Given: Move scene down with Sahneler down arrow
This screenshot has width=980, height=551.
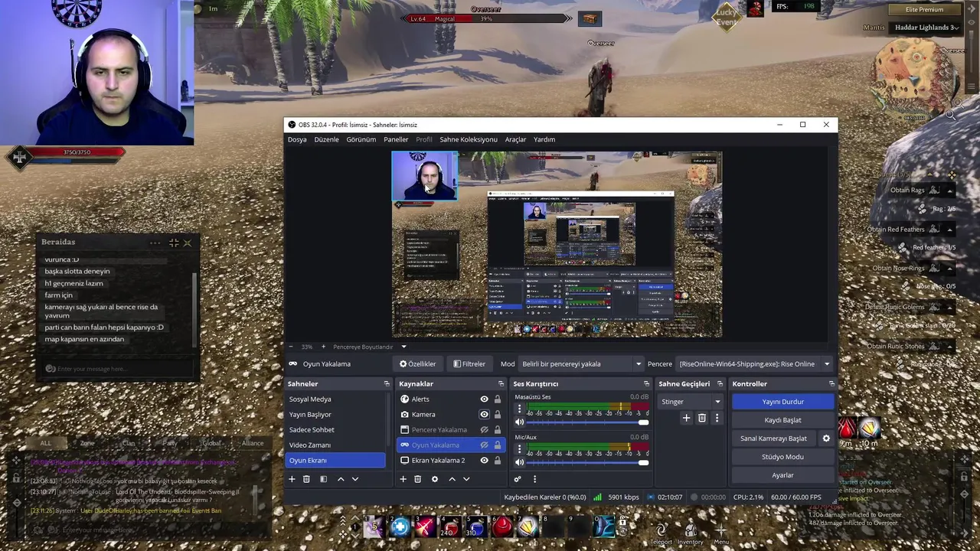Looking at the screenshot, I should click(x=354, y=479).
